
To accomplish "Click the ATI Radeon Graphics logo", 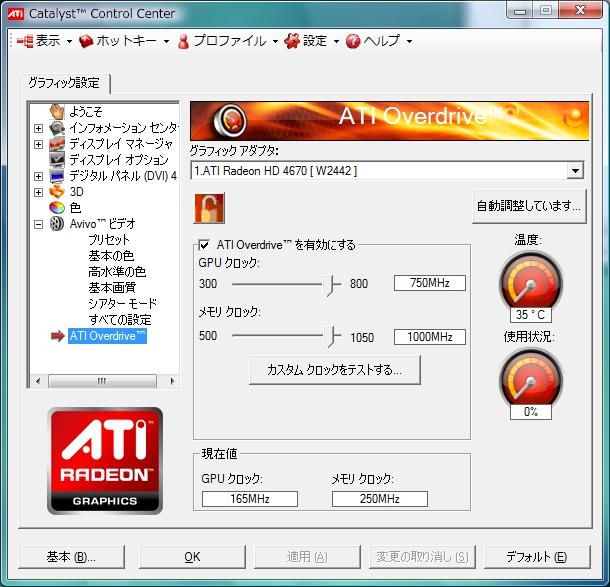I will pos(105,461).
